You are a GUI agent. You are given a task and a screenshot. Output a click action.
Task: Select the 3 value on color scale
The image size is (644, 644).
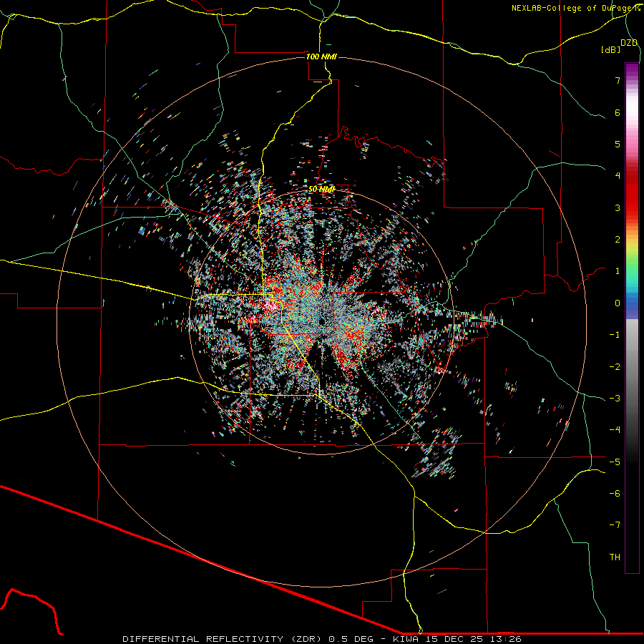pos(618,208)
